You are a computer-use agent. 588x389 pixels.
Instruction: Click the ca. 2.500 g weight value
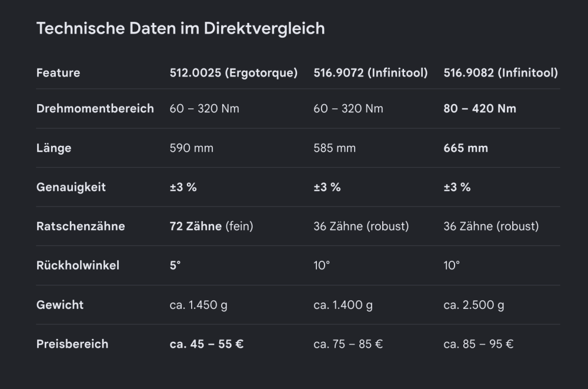coord(473,305)
